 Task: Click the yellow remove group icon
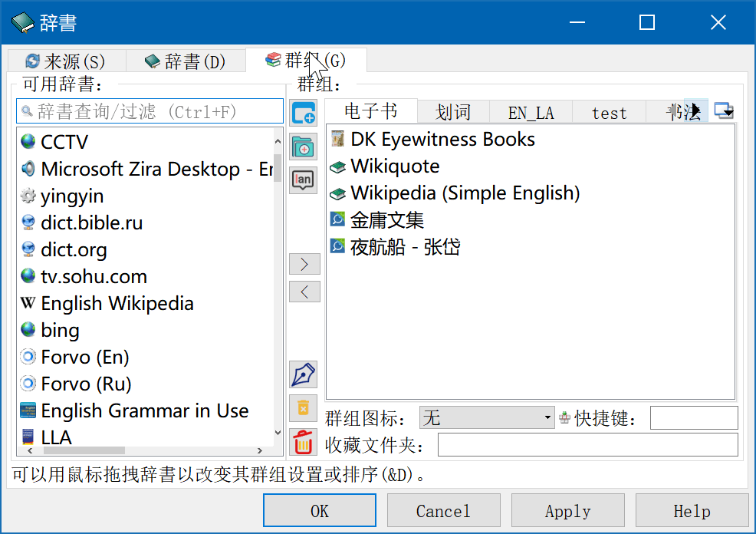[x=304, y=408]
